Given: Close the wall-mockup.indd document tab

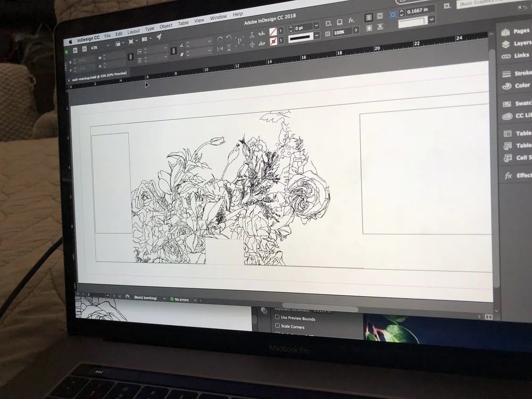Looking at the screenshot, I should (69, 80).
